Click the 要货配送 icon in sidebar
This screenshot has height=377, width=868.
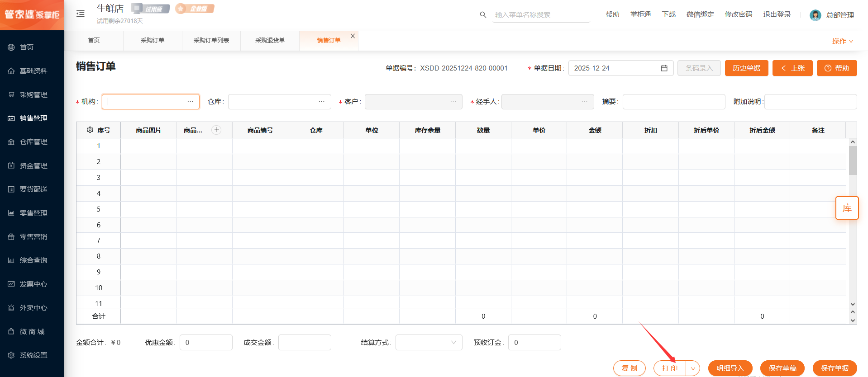(11, 189)
